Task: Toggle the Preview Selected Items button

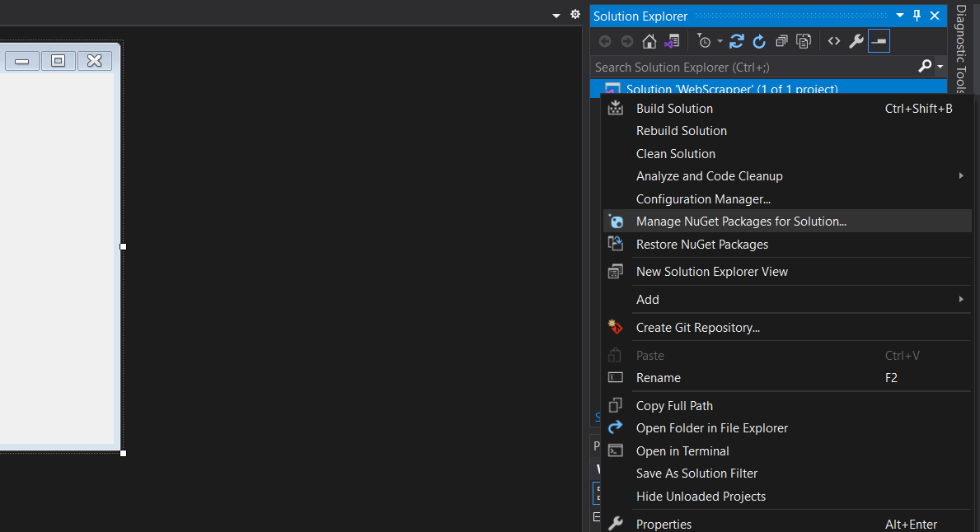Action: [879, 40]
